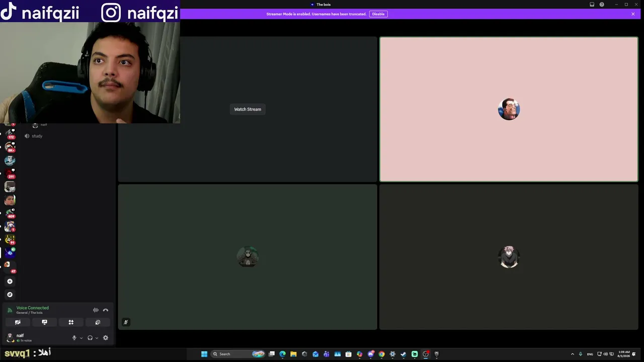The height and width of the screenshot is (362, 644).
Task: Open the Discord inbox
Action: [x=592, y=5]
